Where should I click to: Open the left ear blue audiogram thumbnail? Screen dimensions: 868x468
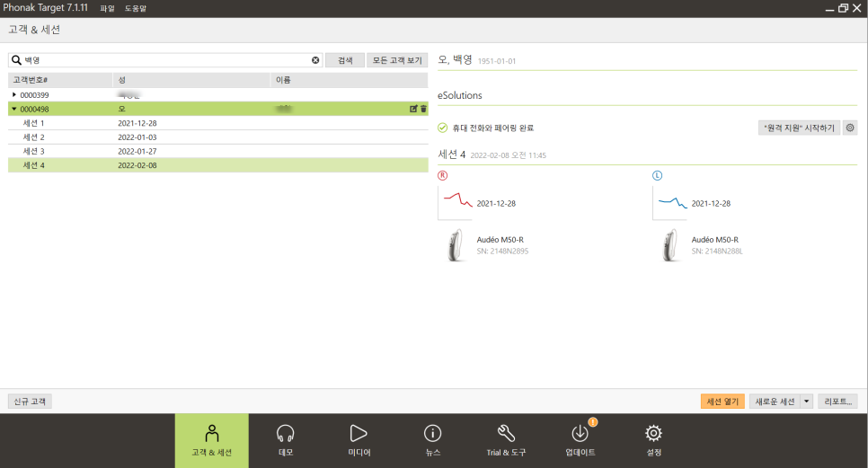669,203
